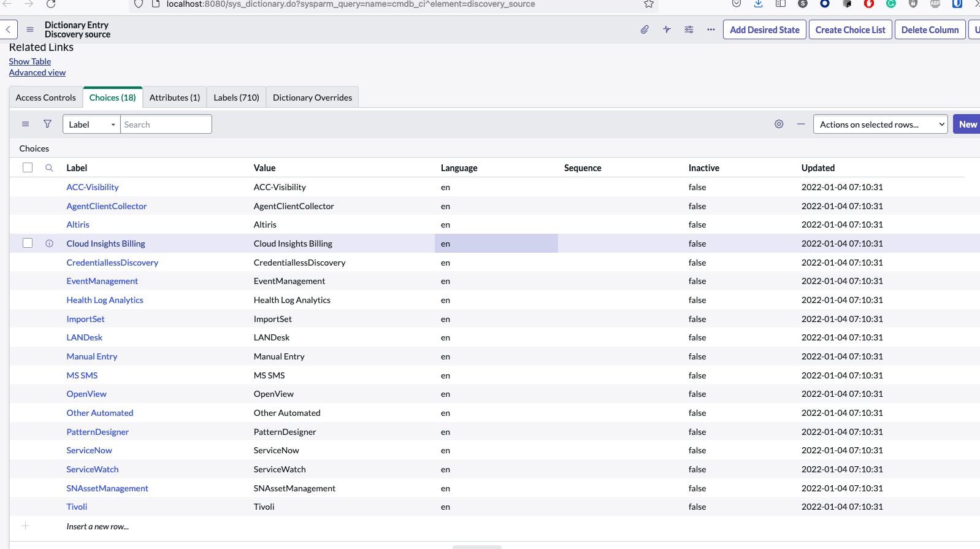The height and width of the screenshot is (549, 980).
Task: Open the PatternDesigner label link
Action: 98,432
